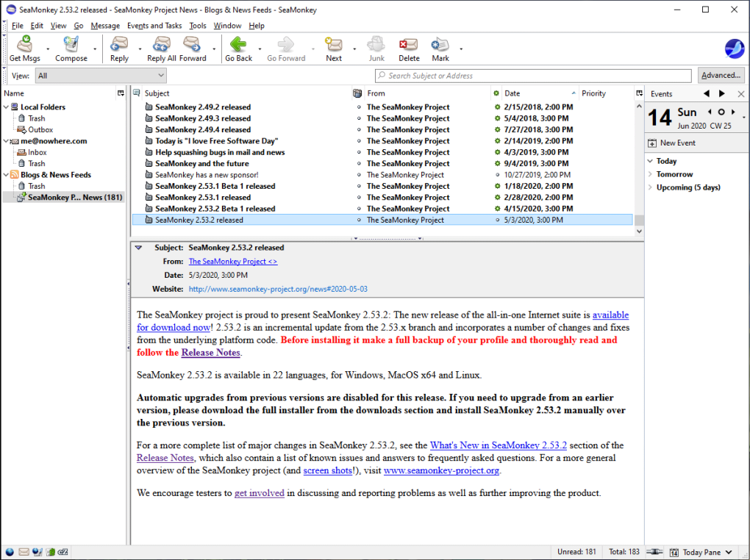Focus Search Subject or Address field
The width and height of the screenshot is (750, 560).
coord(533,76)
